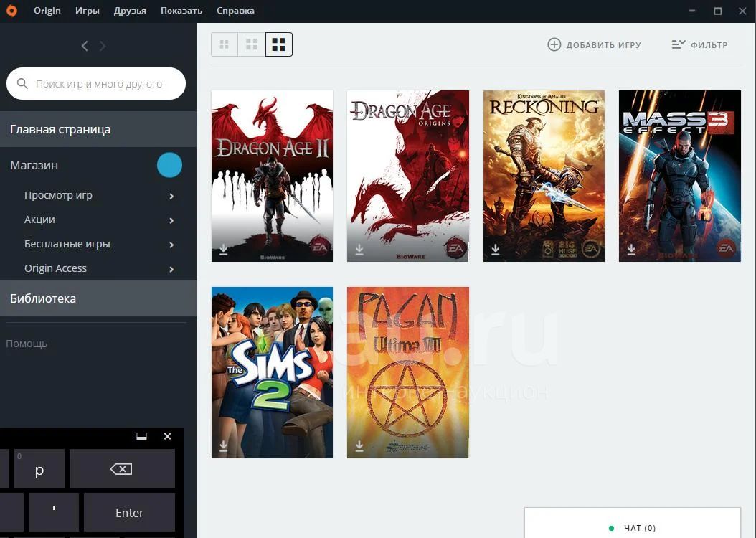Click the backspace key on keyboard
Viewport: 756px width, 538px height.
(122, 468)
